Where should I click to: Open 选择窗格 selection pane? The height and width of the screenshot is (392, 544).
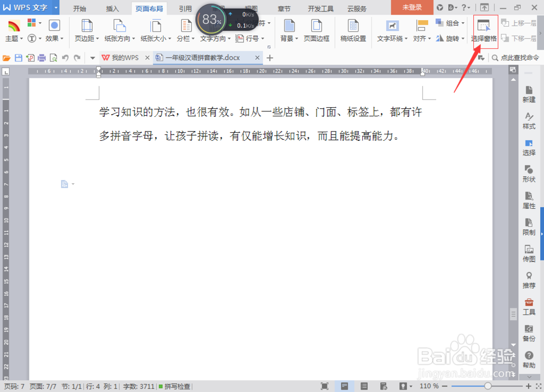(x=484, y=30)
